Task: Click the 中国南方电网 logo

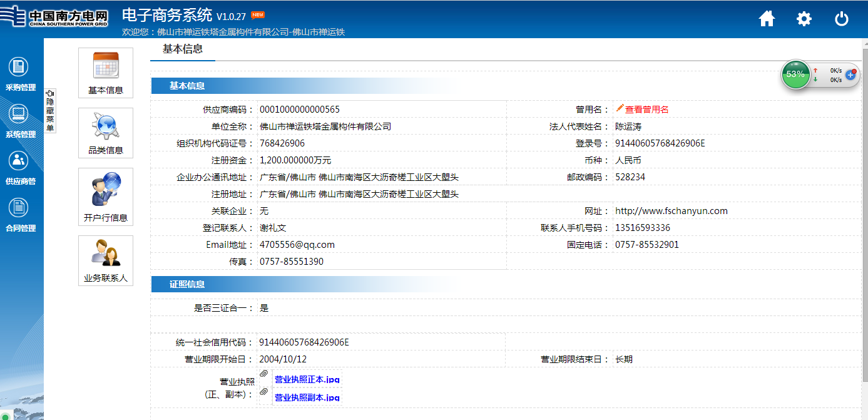Action: [61, 18]
